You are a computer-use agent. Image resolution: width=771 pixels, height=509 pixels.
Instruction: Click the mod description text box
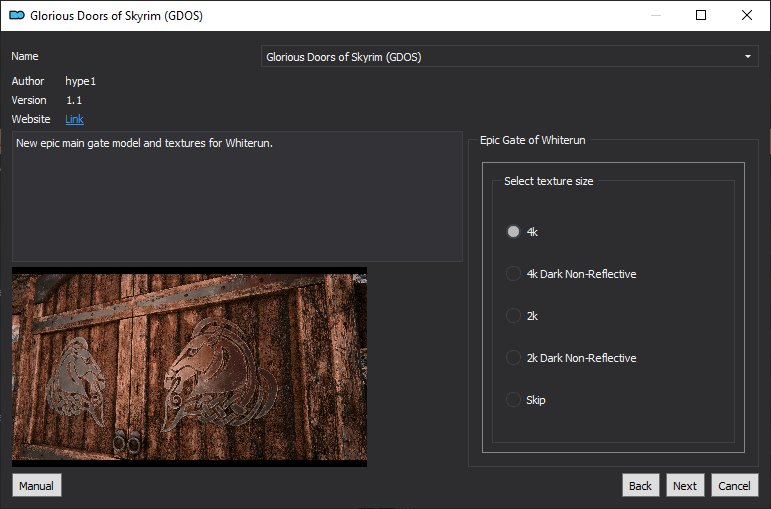237,196
